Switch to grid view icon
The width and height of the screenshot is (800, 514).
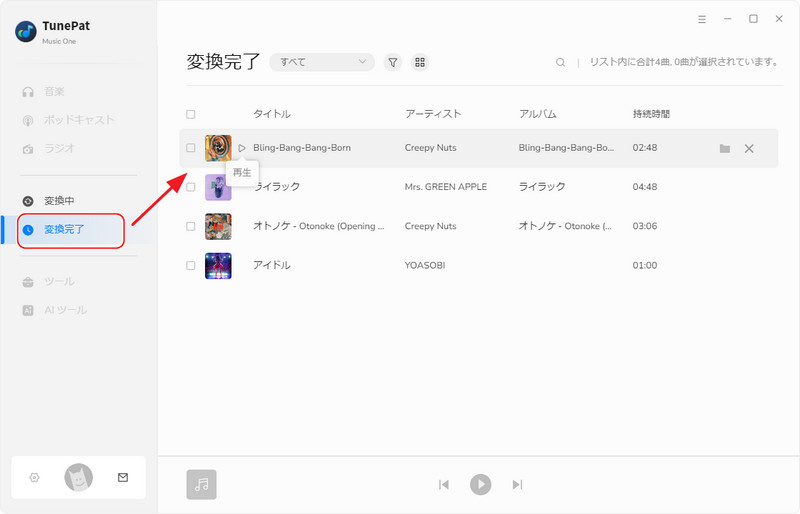[420, 62]
